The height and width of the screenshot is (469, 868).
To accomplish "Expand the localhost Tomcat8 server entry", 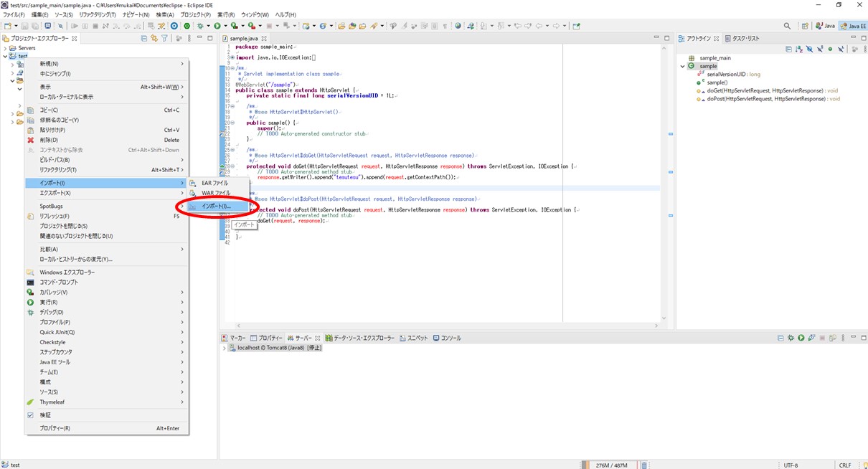I will pos(224,347).
